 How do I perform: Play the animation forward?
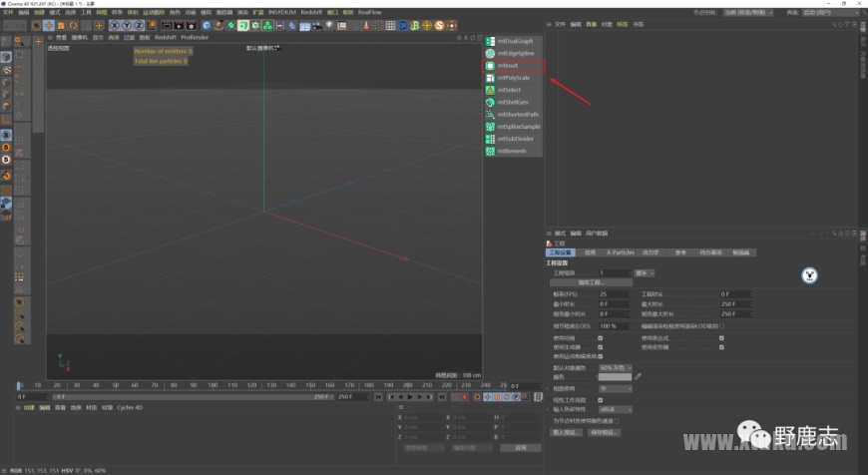click(x=410, y=397)
